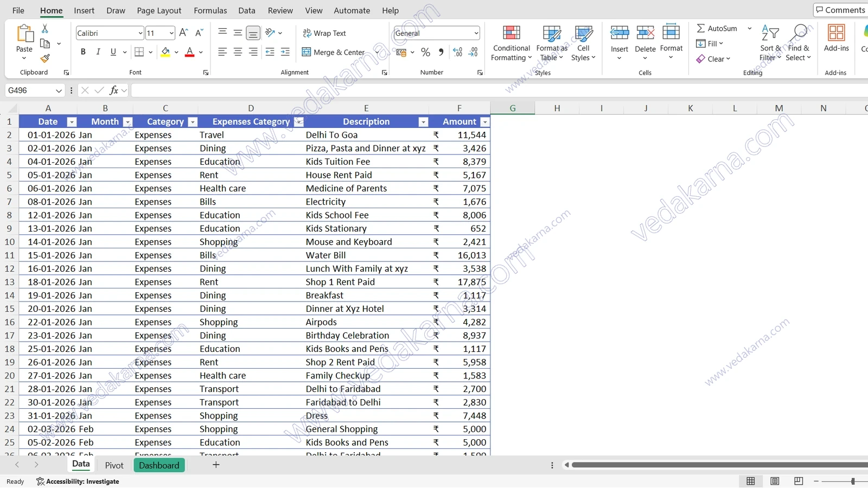
Task: Open Conditional Formatting
Action: [x=511, y=43]
